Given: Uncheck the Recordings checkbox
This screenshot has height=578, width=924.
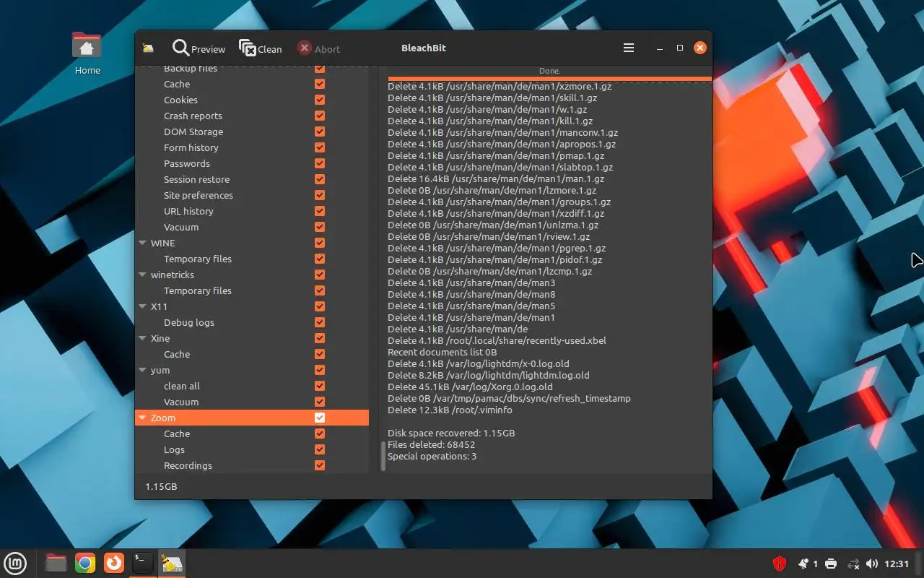Looking at the screenshot, I should (320, 465).
